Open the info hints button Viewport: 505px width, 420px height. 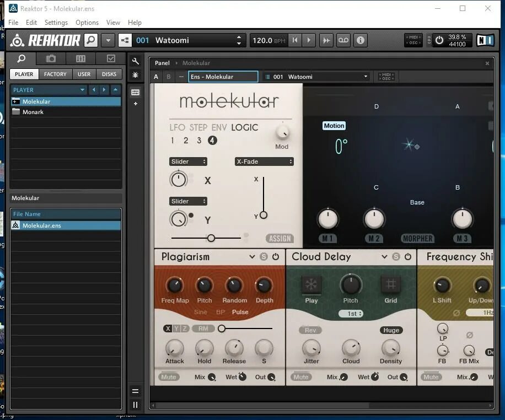pyautogui.click(x=361, y=40)
